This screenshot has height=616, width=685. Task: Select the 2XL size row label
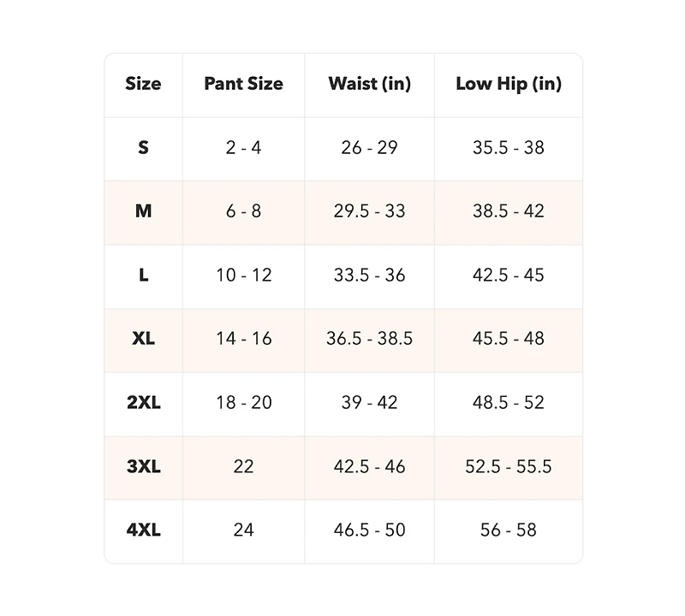click(143, 403)
